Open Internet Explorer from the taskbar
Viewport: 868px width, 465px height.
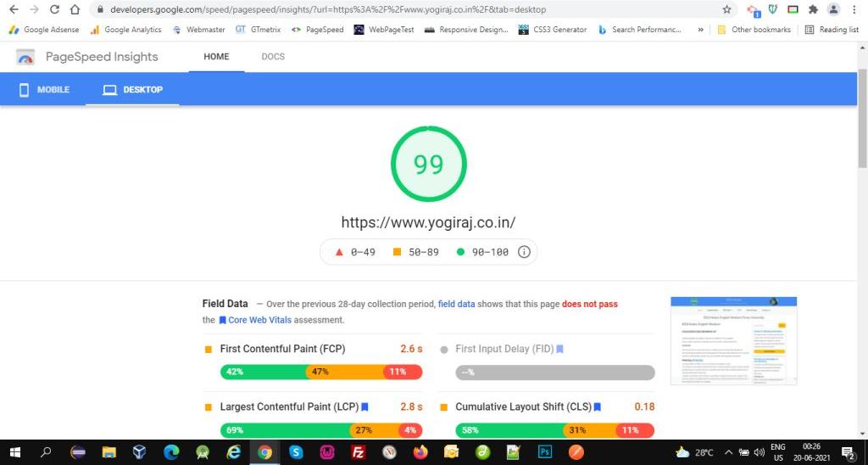[234, 452]
